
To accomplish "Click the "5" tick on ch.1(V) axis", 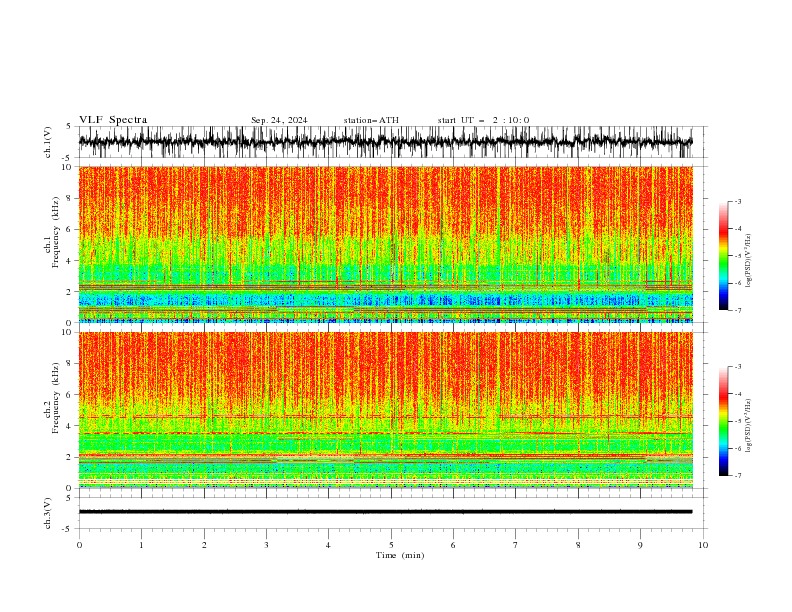I will 69,126.
